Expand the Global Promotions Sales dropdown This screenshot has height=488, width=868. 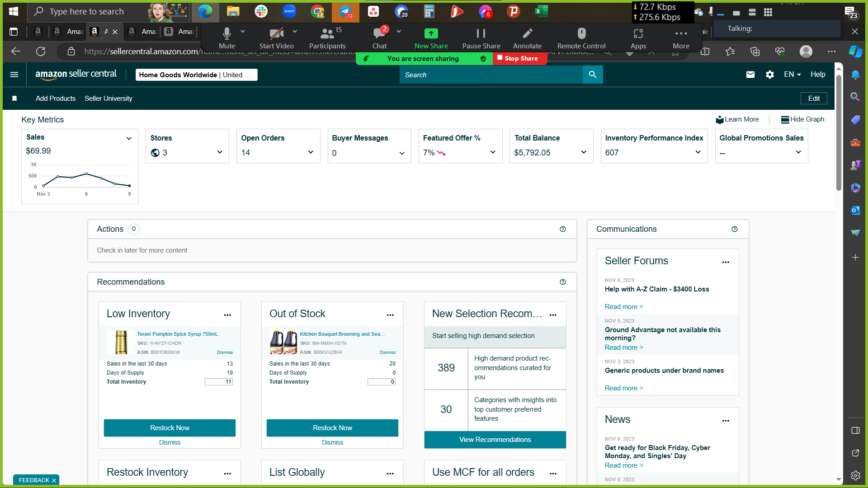click(798, 152)
